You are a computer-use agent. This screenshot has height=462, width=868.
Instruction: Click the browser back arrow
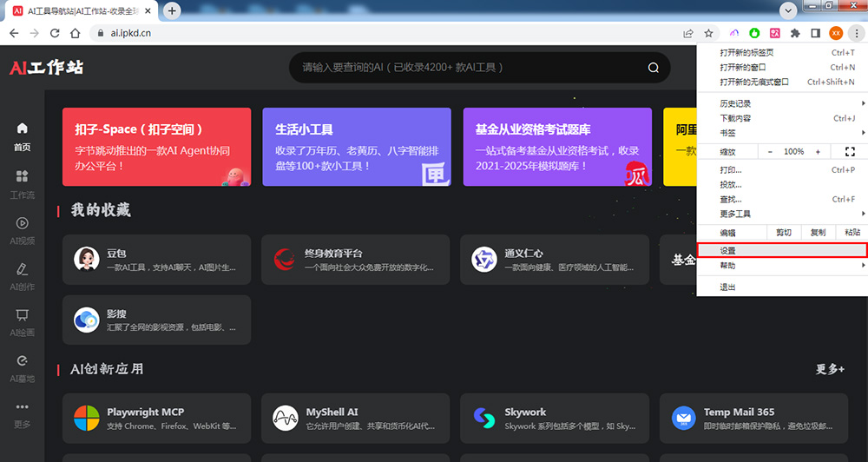click(x=15, y=33)
